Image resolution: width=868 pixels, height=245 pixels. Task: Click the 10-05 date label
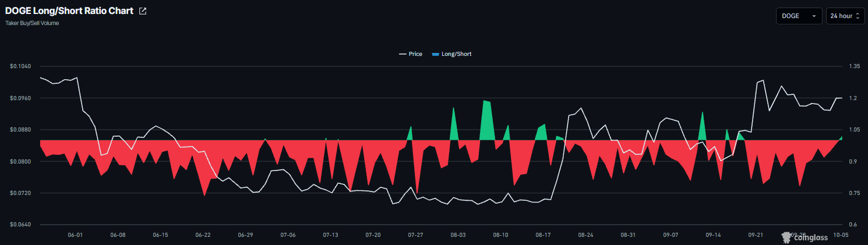pyautogui.click(x=842, y=235)
